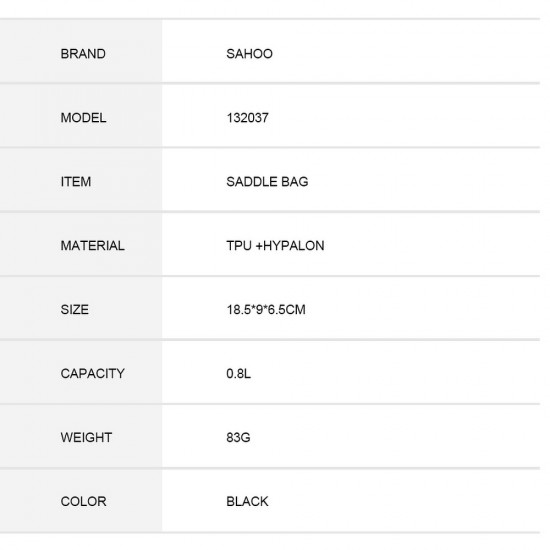
Task: Select the 18.5*9*6.5CM size value
Action: point(266,310)
